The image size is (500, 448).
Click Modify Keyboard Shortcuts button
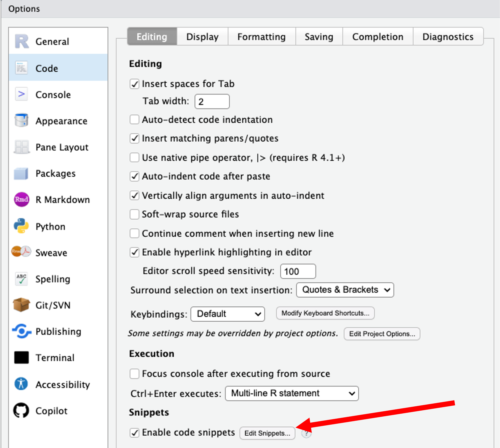325,313
